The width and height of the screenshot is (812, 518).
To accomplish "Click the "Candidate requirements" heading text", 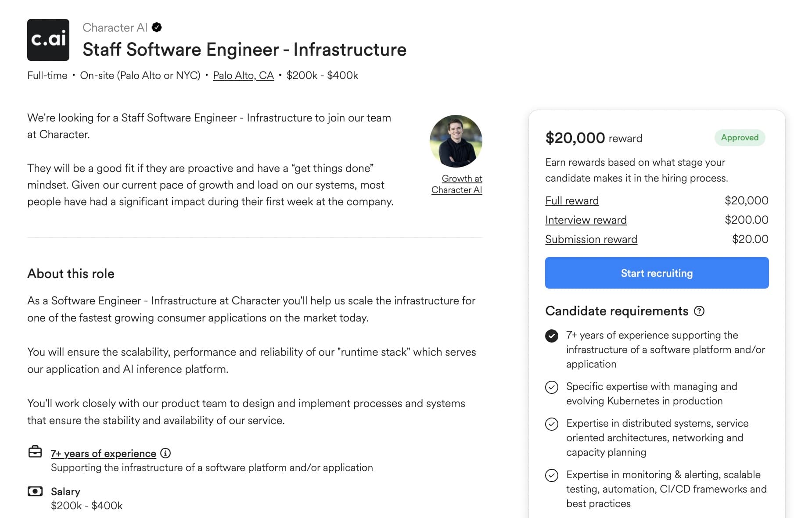I will pos(617,311).
